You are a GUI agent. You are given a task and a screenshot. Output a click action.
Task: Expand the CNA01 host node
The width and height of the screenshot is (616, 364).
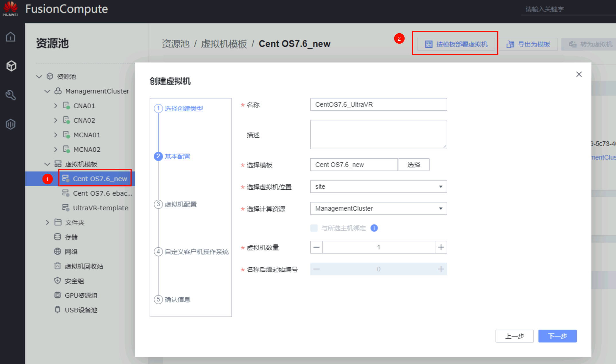click(x=56, y=106)
